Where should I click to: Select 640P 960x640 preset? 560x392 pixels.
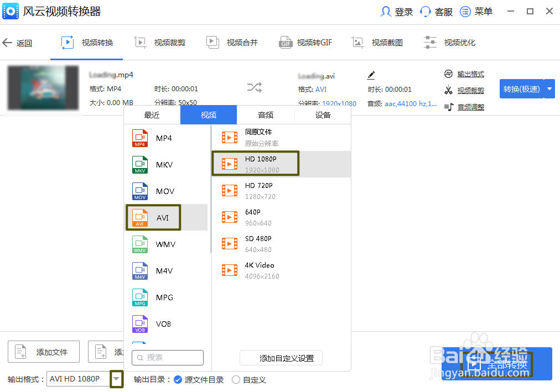282,217
